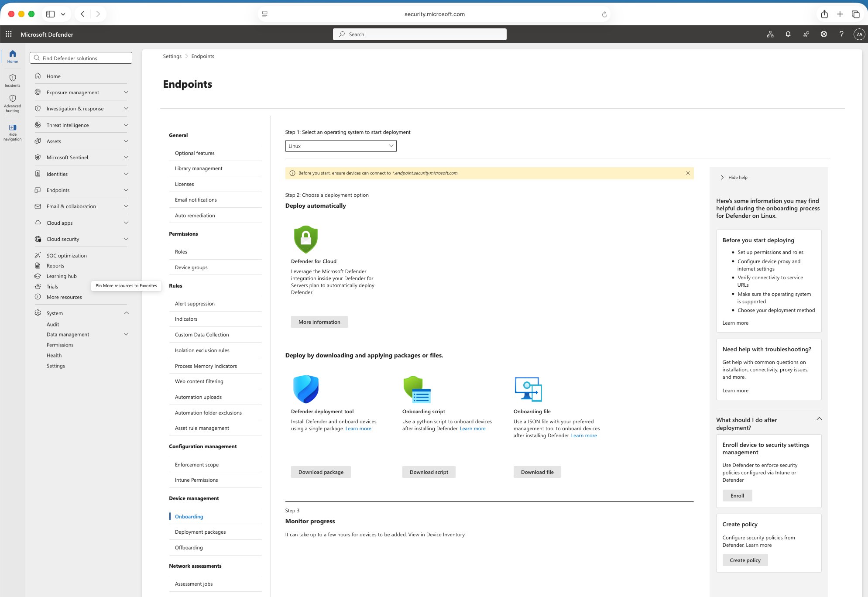Viewport: 868px width, 597px height.
Task: Click the help question mark icon
Action: [x=841, y=34]
